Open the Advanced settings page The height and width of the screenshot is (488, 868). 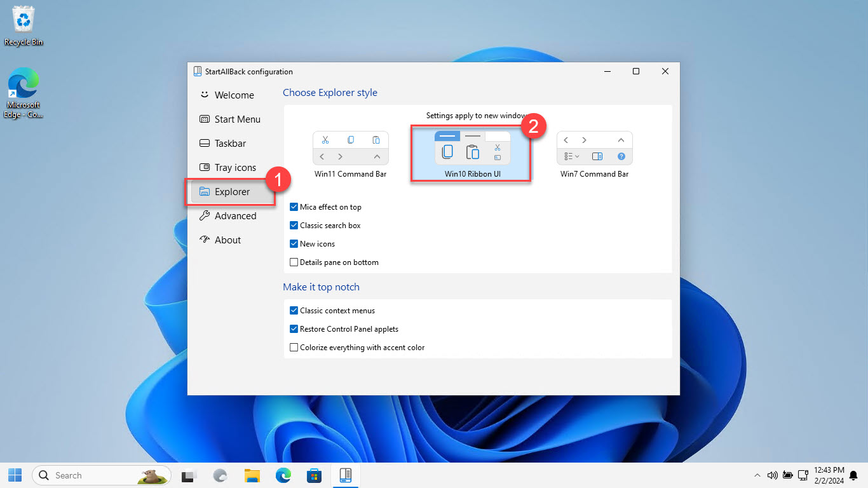tap(233, 216)
